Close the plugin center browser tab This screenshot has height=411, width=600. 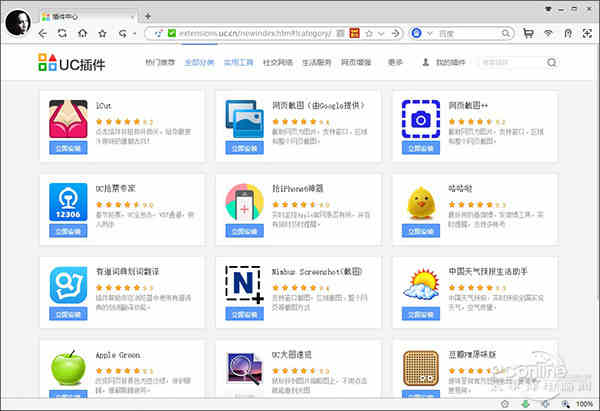[132, 17]
